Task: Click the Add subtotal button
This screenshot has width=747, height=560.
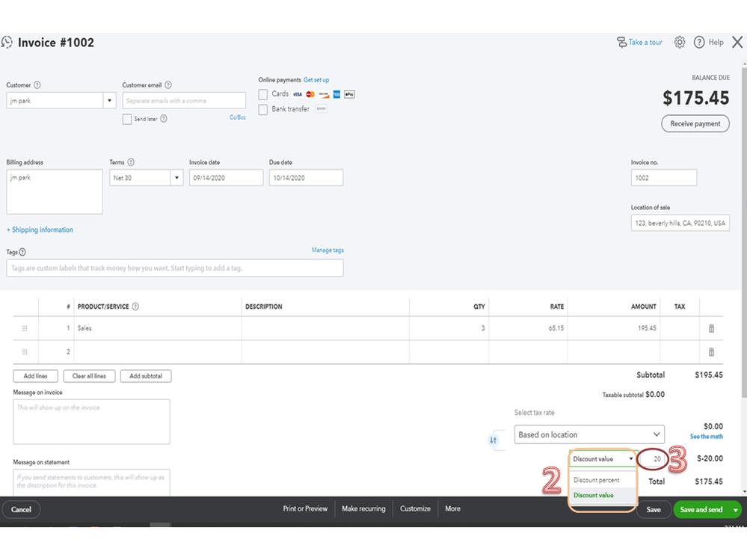Action: coord(146,376)
